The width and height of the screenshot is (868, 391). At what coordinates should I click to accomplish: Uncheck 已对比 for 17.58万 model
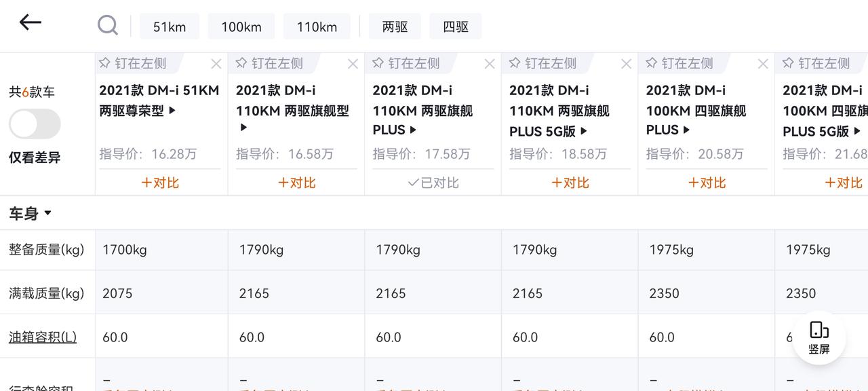[433, 183]
